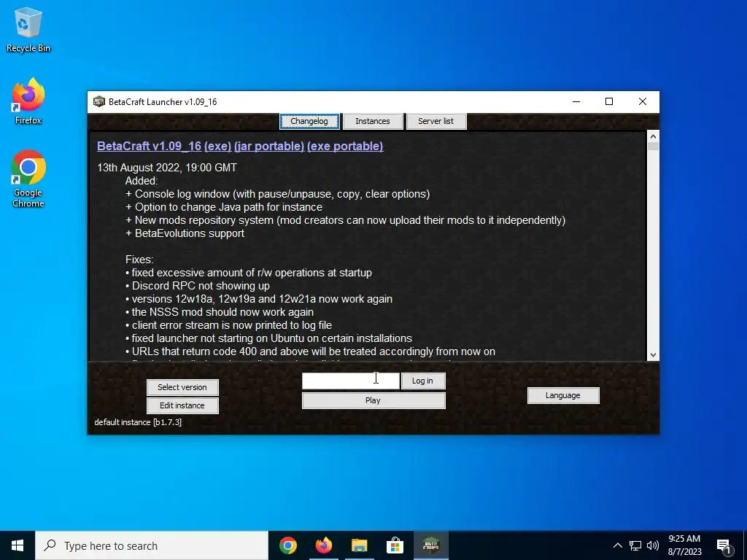Open Chrome from the taskbar
This screenshot has width=747, height=560.
(288, 545)
